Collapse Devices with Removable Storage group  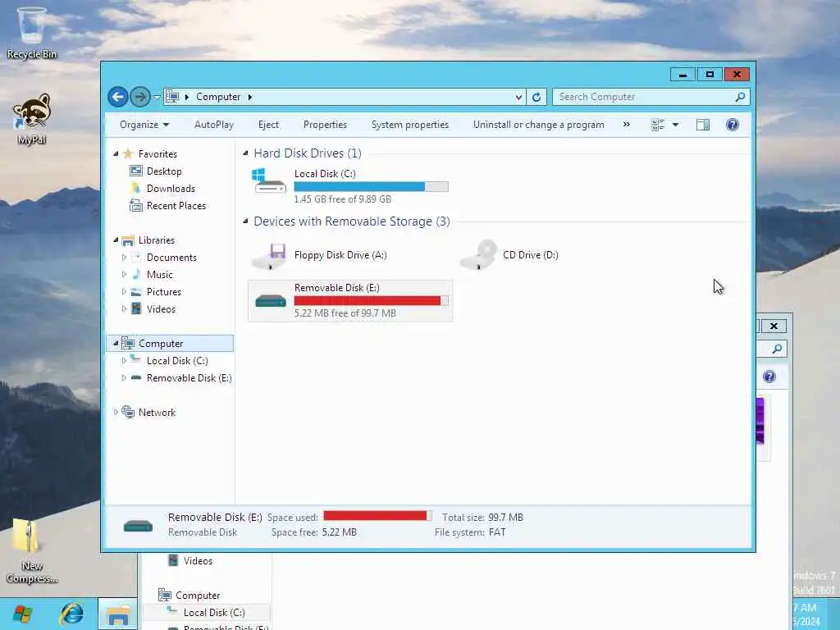(245, 221)
